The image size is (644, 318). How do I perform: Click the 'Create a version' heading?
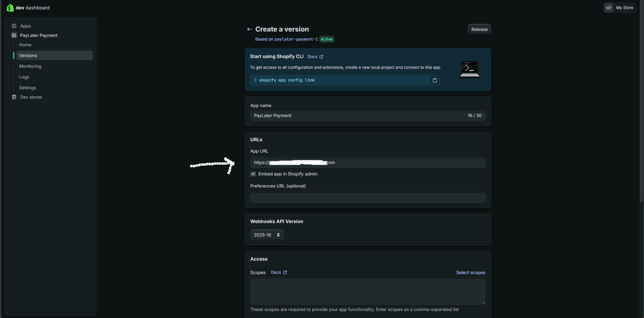(282, 29)
